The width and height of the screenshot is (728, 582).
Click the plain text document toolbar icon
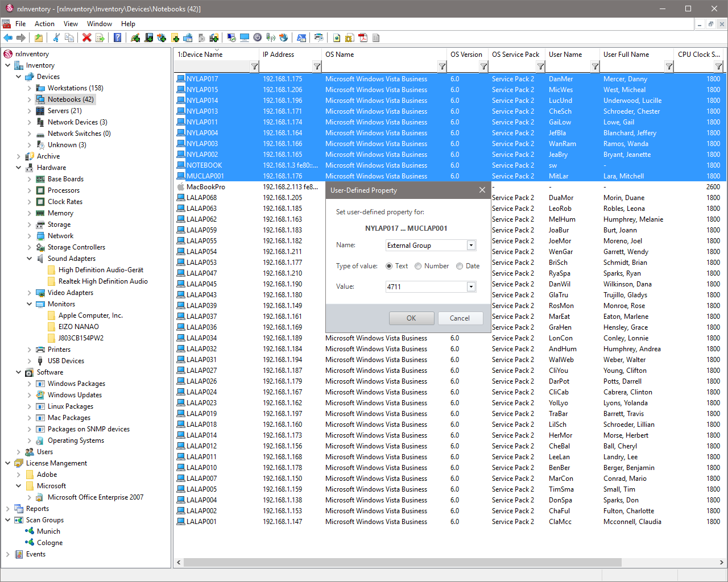click(375, 38)
